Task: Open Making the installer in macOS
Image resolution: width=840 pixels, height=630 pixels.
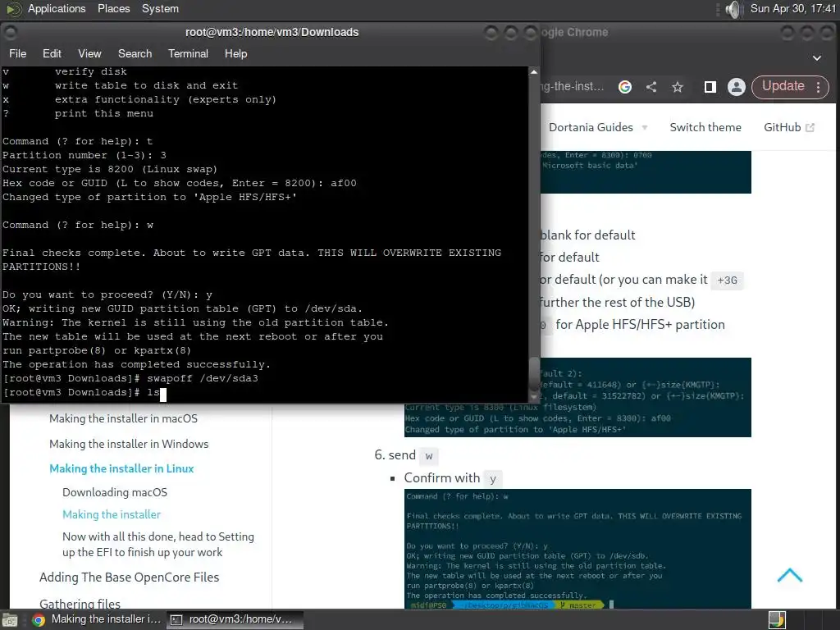Action: 123,418
